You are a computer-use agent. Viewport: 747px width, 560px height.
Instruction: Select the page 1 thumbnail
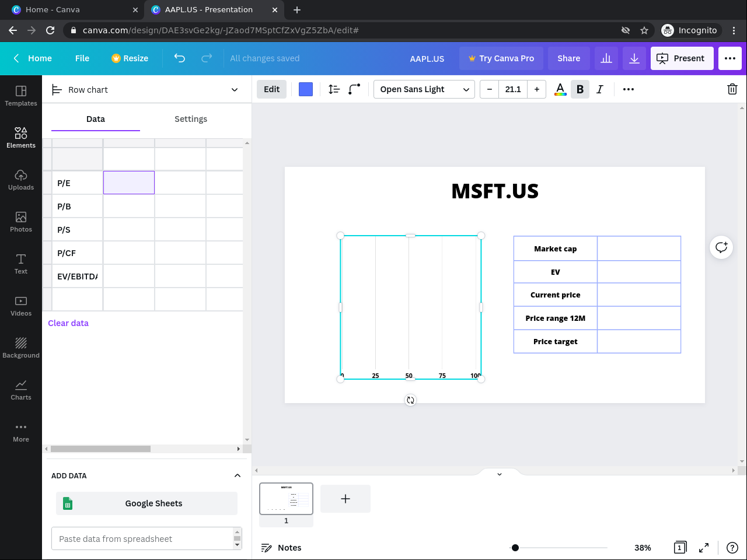tap(286, 499)
